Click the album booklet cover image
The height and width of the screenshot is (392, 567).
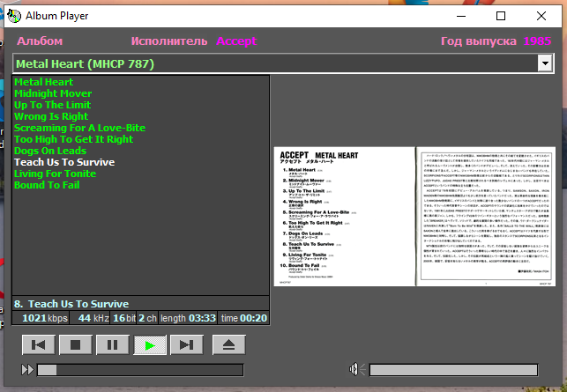click(414, 217)
